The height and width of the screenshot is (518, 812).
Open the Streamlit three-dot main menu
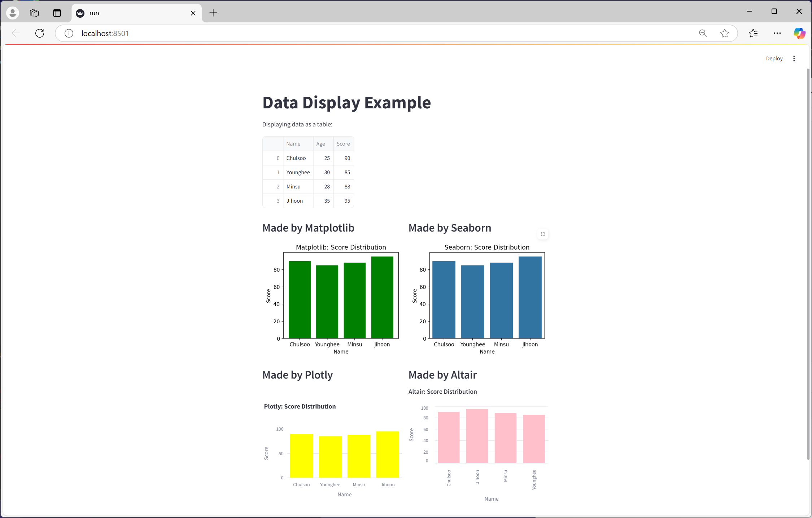794,59
